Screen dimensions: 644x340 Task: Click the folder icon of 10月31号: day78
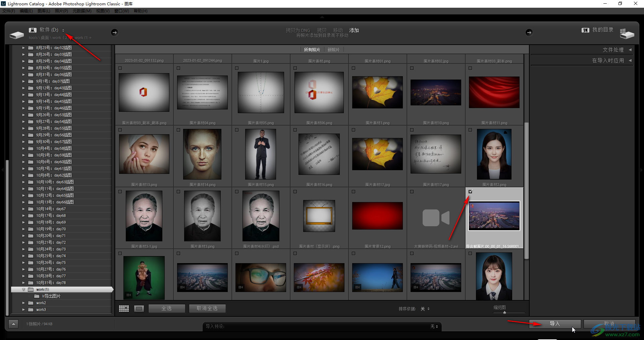coord(31,283)
